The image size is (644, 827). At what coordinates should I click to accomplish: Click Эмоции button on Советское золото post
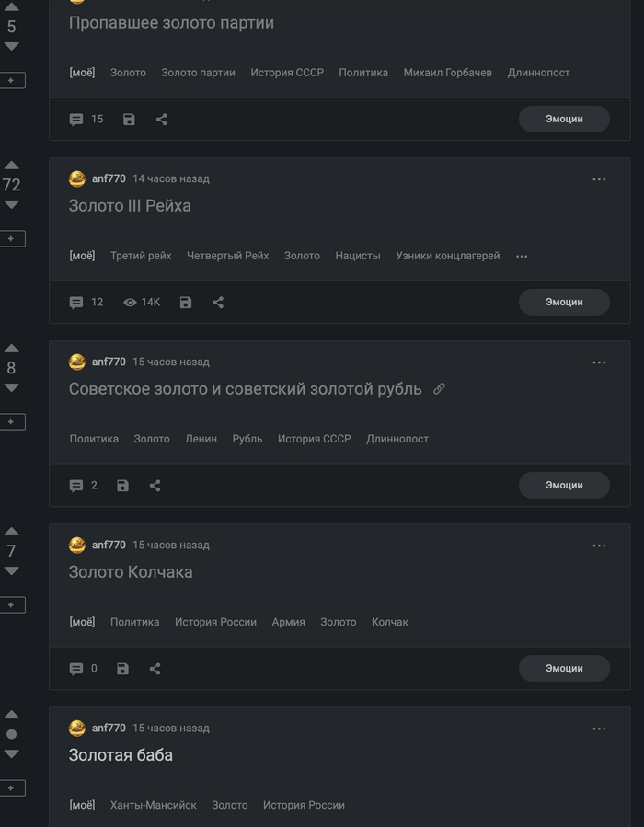click(564, 486)
